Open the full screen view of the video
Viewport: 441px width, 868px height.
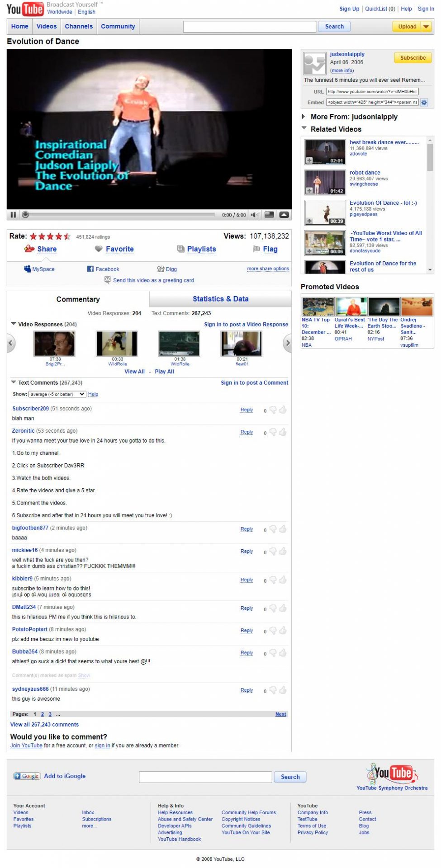coord(284,215)
